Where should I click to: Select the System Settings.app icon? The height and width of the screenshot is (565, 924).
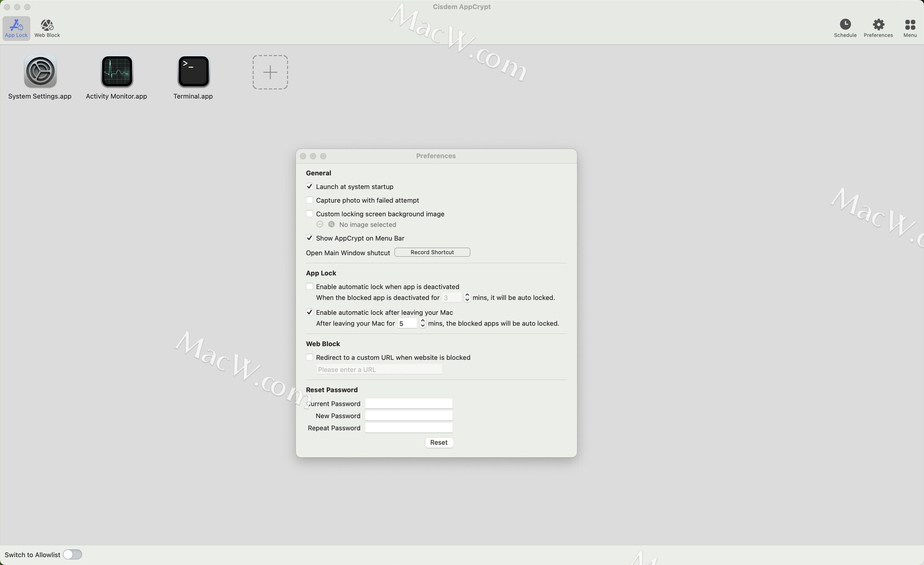tap(40, 72)
